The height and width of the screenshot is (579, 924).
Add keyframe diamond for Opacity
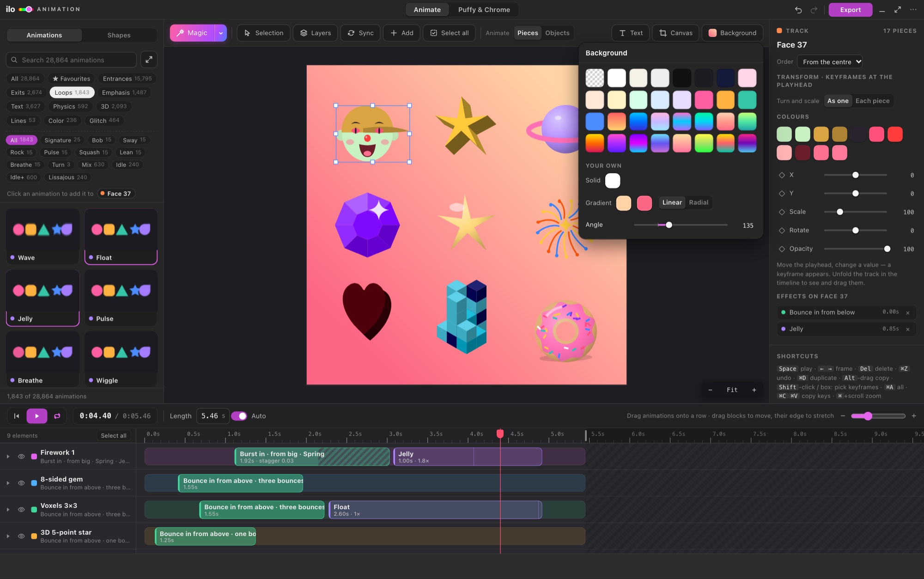782,249
